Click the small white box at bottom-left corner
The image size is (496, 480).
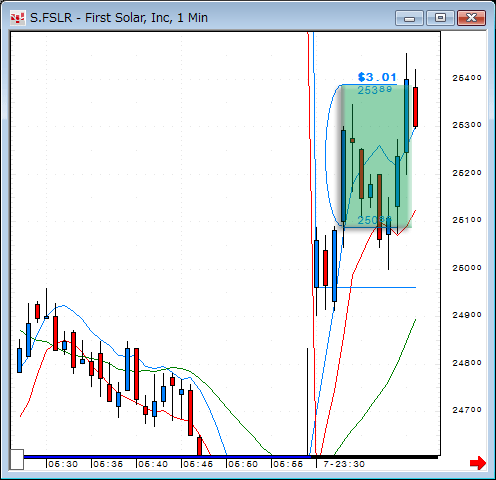17,459
